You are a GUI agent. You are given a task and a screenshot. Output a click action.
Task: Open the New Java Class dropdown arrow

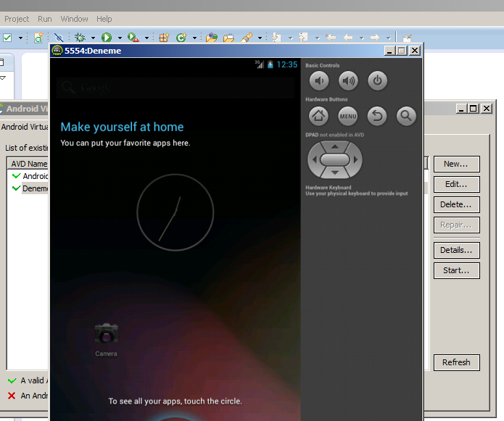194,38
